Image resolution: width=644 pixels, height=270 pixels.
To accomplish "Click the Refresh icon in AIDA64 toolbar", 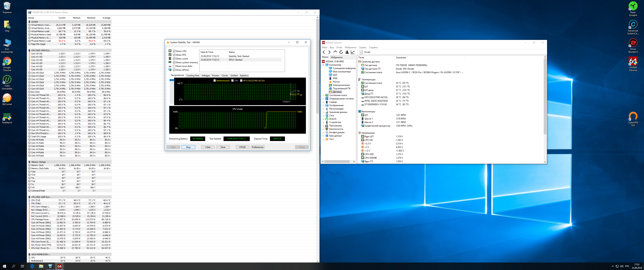I will pyautogui.click(x=341, y=52).
